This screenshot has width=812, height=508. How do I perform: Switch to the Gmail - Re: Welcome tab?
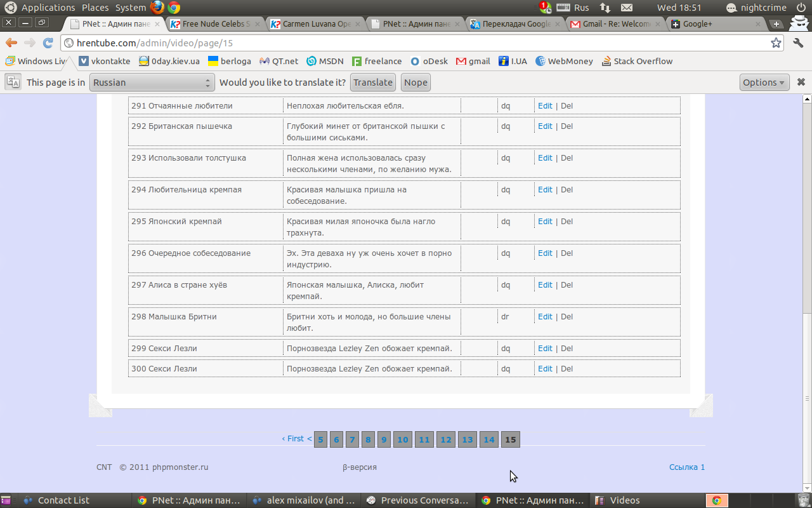[615, 24]
